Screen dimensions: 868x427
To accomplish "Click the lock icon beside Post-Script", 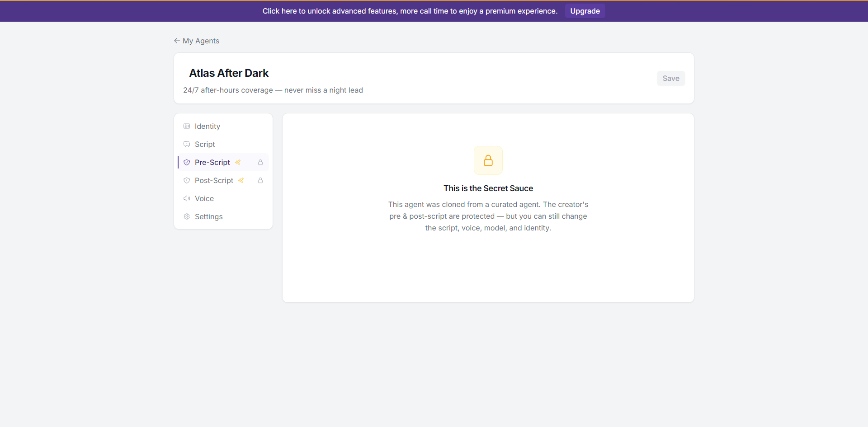I will (x=260, y=180).
